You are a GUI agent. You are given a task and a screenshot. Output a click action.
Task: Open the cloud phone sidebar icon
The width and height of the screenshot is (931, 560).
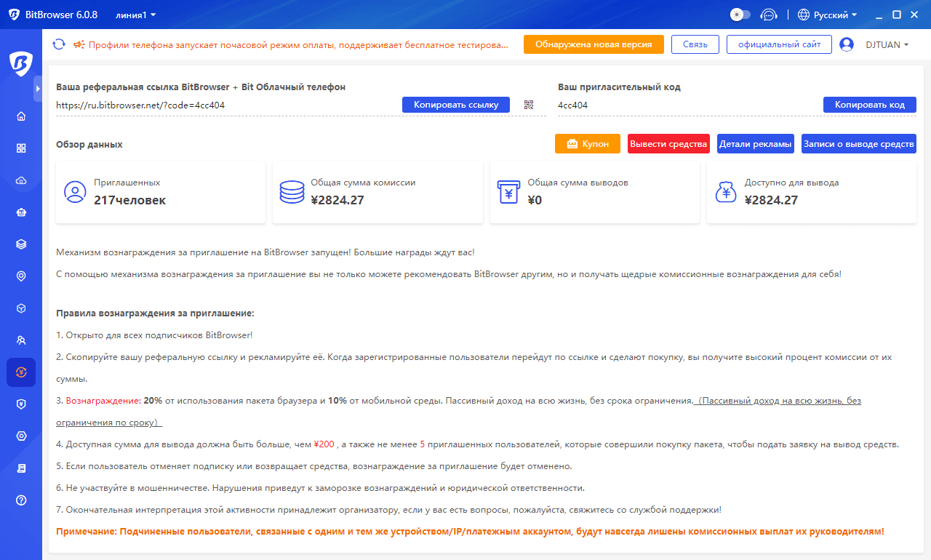coord(21,180)
